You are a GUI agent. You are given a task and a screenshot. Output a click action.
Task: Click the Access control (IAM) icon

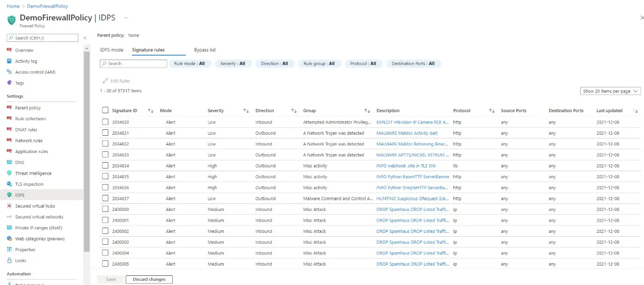(x=10, y=72)
